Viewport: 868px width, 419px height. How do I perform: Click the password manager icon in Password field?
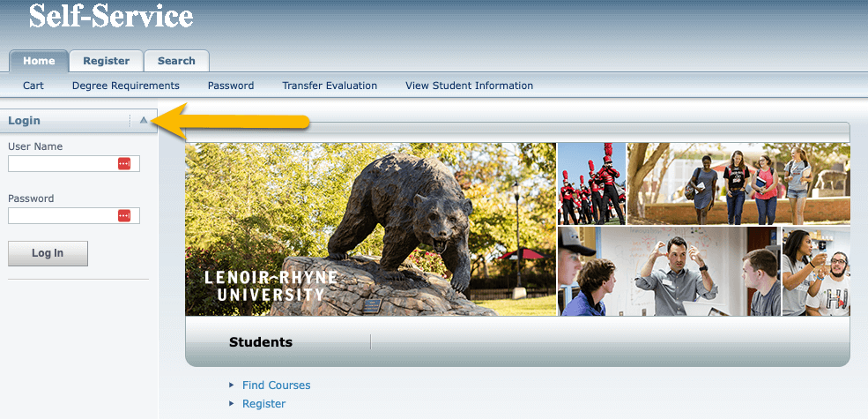(124, 215)
